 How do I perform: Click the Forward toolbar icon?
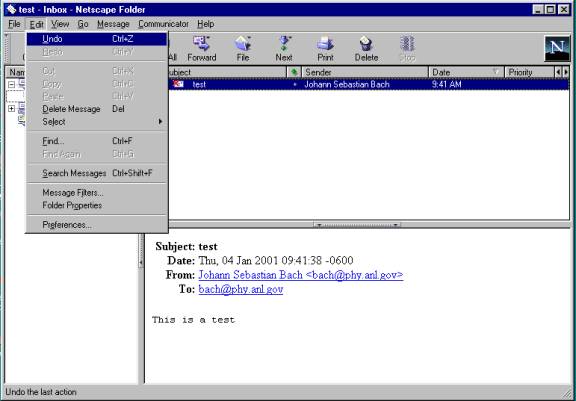tap(202, 48)
